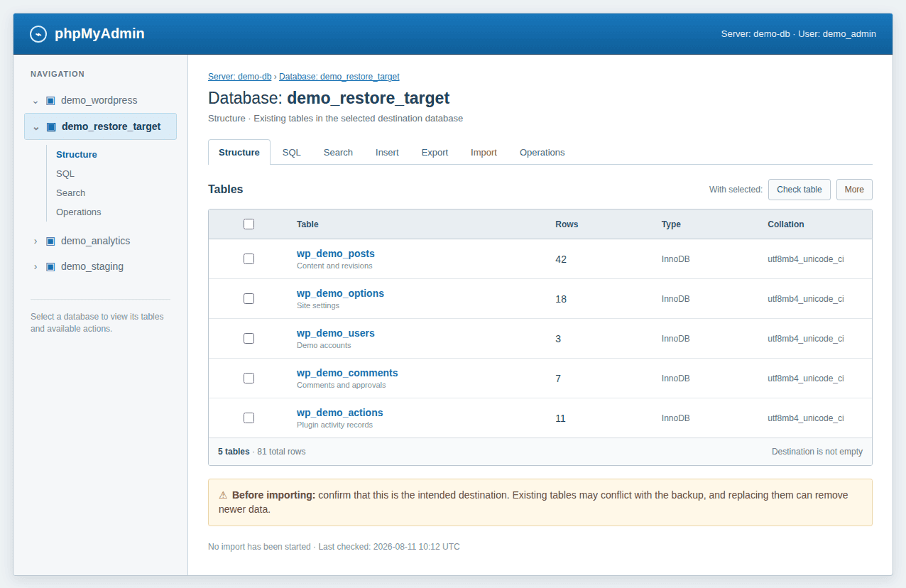Click the demo_restore_target database icon
The width and height of the screenshot is (906, 588).
pos(51,126)
